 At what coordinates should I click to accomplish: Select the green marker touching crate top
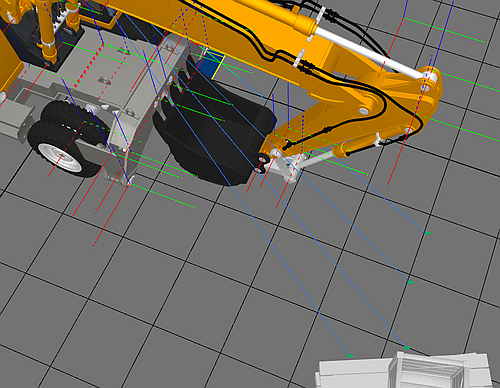coord(407,348)
